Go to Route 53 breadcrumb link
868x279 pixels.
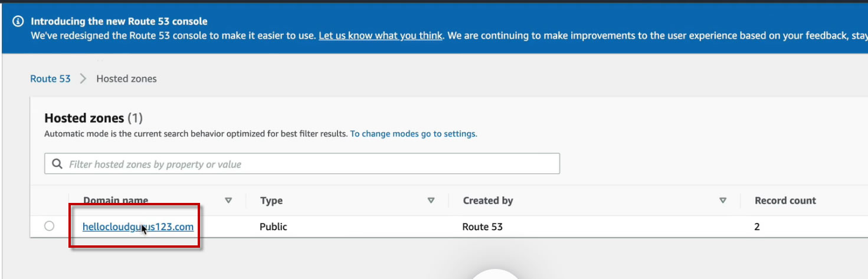pos(50,78)
